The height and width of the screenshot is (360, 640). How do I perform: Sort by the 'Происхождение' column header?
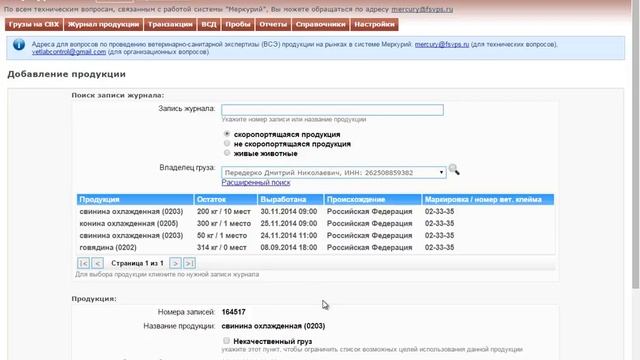pyautogui.click(x=373, y=200)
